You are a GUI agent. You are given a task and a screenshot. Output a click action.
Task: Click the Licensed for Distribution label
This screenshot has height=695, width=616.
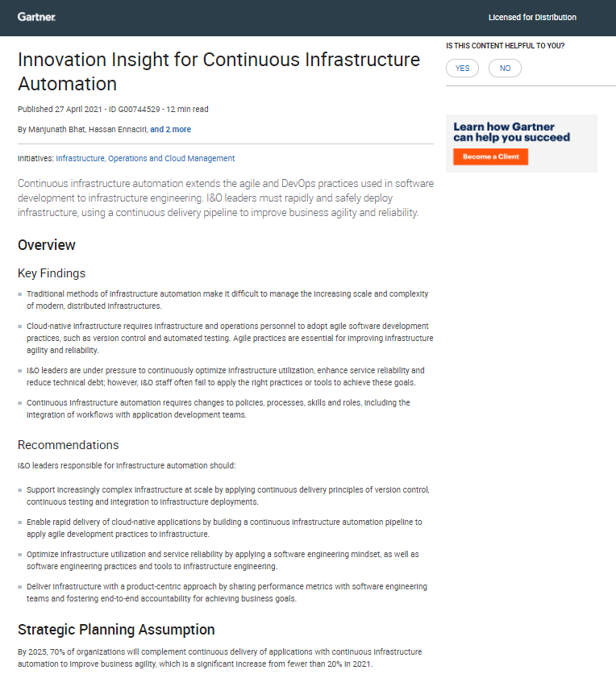pos(532,18)
